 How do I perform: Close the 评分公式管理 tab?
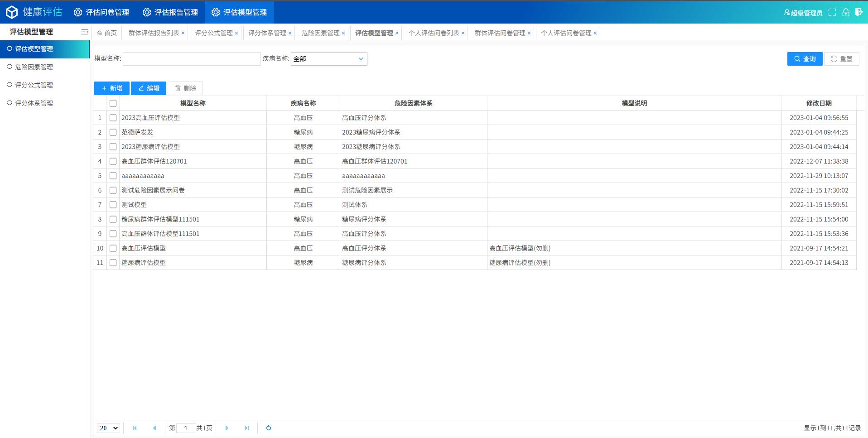pyautogui.click(x=236, y=33)
